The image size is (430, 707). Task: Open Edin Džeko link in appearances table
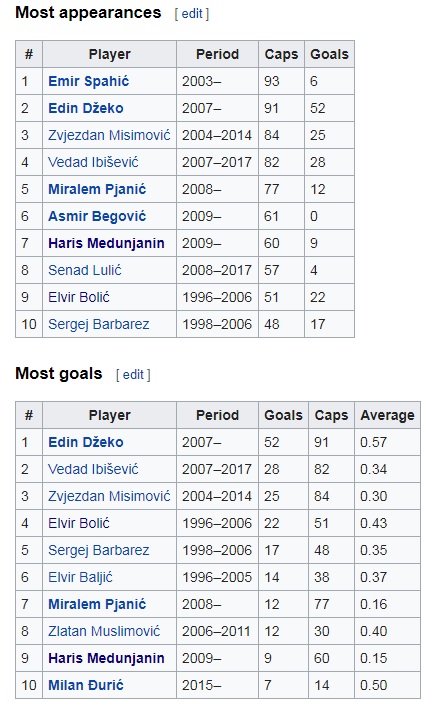86,108
